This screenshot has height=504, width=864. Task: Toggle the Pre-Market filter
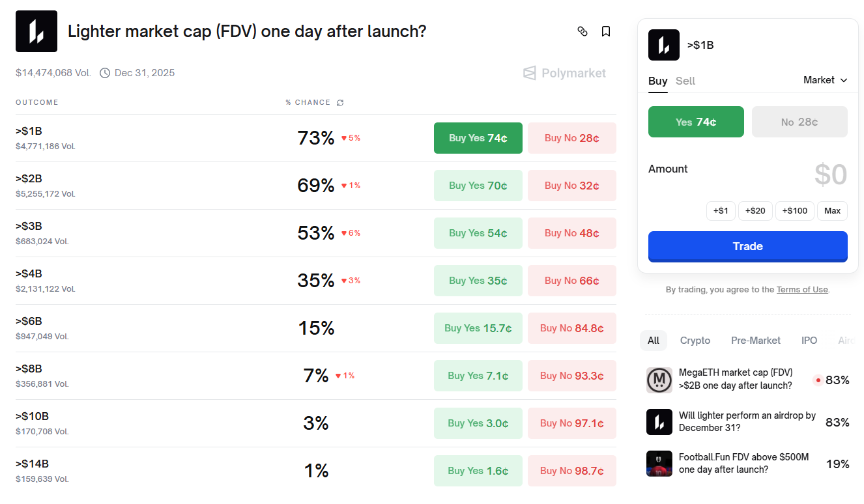(755, 341)
